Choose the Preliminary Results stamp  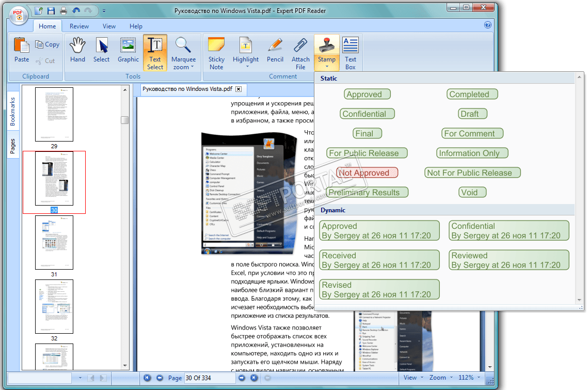coord(367,192)
